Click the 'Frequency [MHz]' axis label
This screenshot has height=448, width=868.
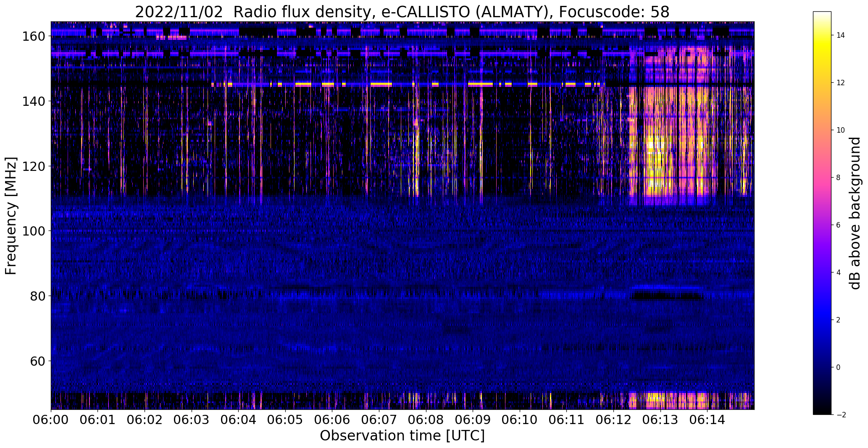11,216
